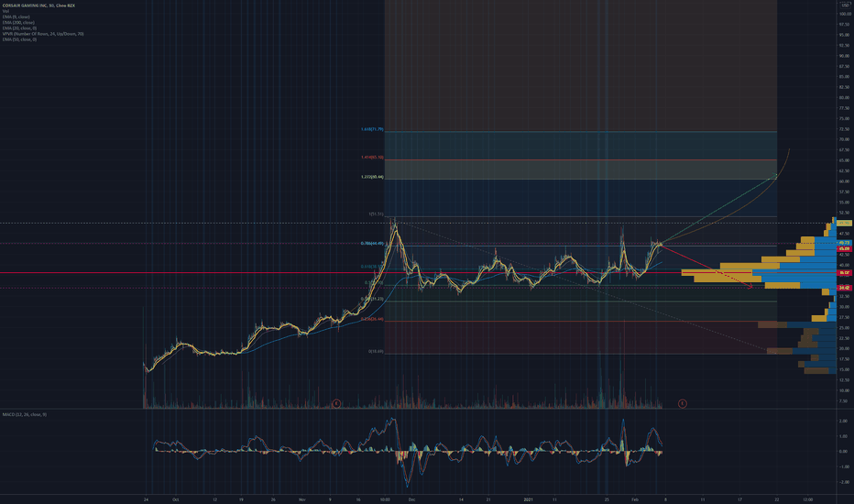
Task: Click the 0 (18.69) Fibonacci level label
Action: 376,352
